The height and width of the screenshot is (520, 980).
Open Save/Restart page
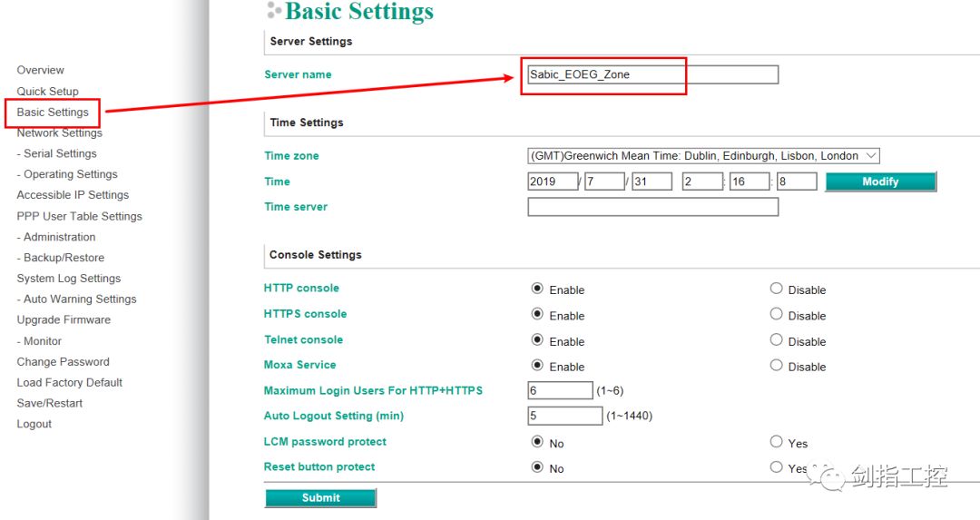coord(49,403)
